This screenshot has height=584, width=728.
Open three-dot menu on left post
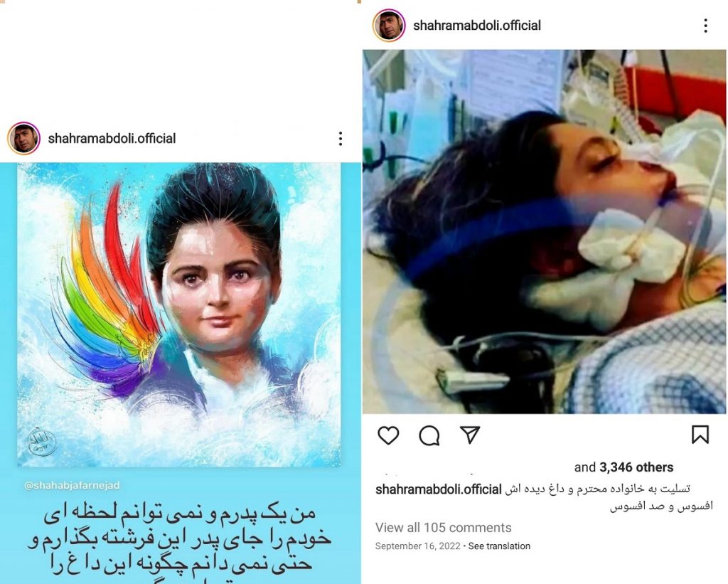pos(341,139)
